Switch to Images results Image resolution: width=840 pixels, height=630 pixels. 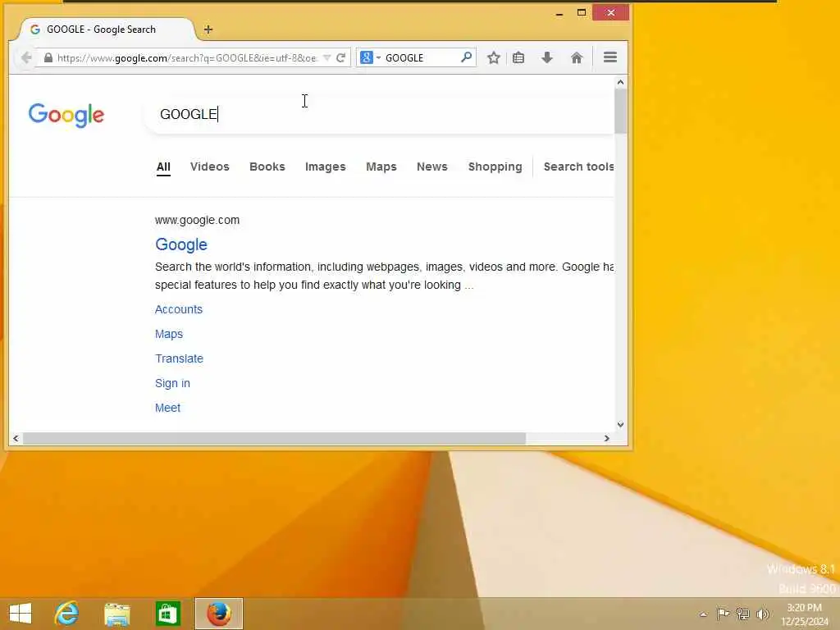pyautogui.click(x=325, y=167)
